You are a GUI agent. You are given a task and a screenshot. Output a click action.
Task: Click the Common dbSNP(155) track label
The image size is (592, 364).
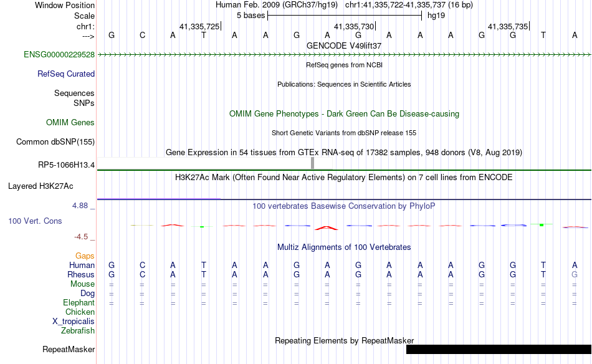(x=55, y=141)
